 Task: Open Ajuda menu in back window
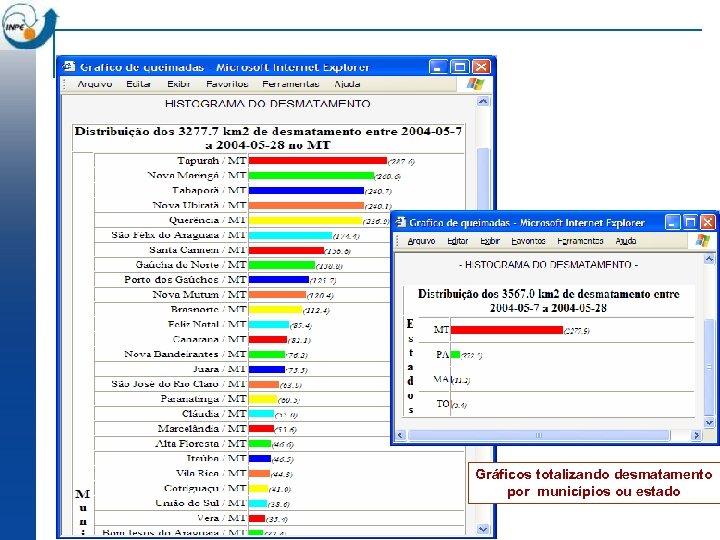coord(347,84)
